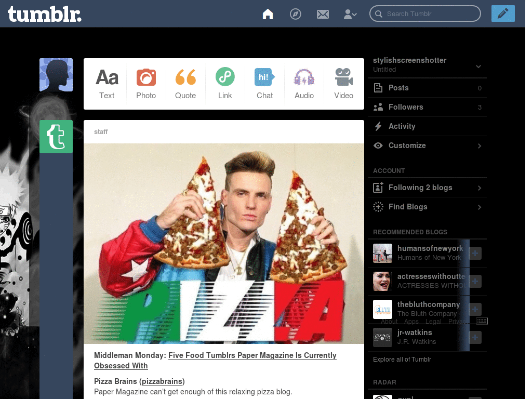This screenshot has height=399, width=532.
Task: Open the humansofnewyork recommended blog
Action: click(430, 248)
